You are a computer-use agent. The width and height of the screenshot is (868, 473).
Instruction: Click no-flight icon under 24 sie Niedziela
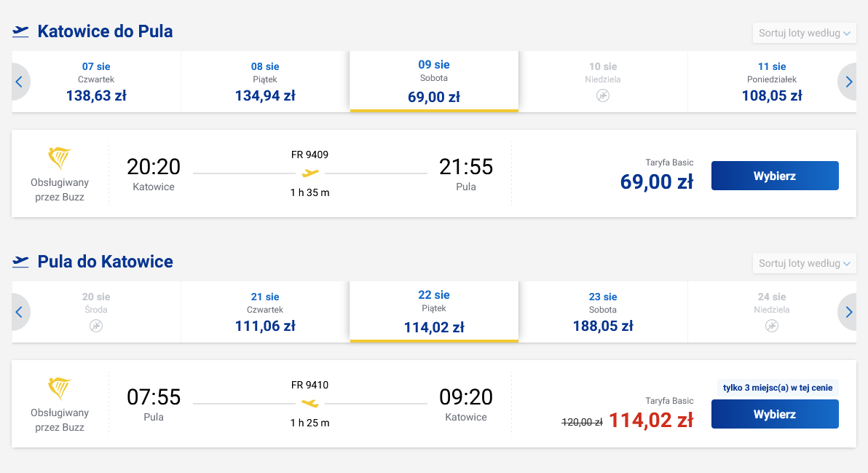click(772, 326)
